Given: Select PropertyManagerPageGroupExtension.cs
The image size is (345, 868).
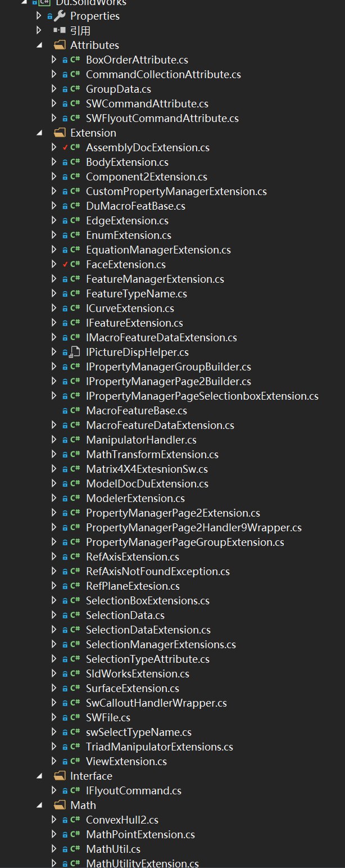Looking at the screenshot, I should pos(185,542).
